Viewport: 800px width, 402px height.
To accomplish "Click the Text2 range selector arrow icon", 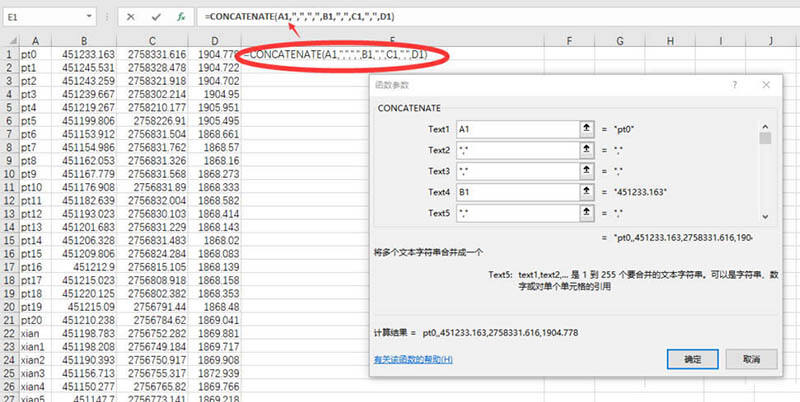I will pyautogui.click(x=587, y=150).
